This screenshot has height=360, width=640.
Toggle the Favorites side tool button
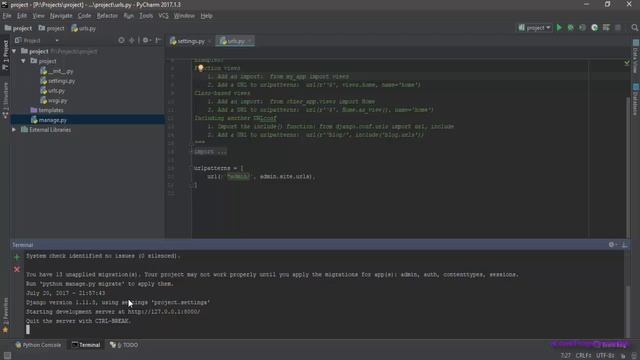(x=5, y=314)
